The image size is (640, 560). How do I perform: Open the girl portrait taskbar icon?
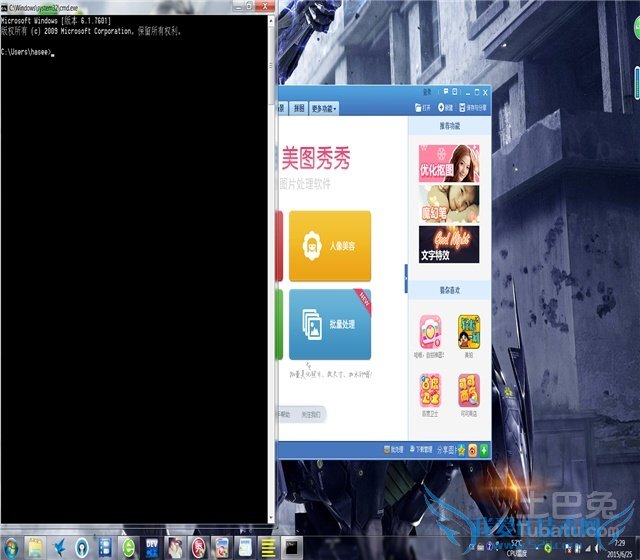click(175, 548)
